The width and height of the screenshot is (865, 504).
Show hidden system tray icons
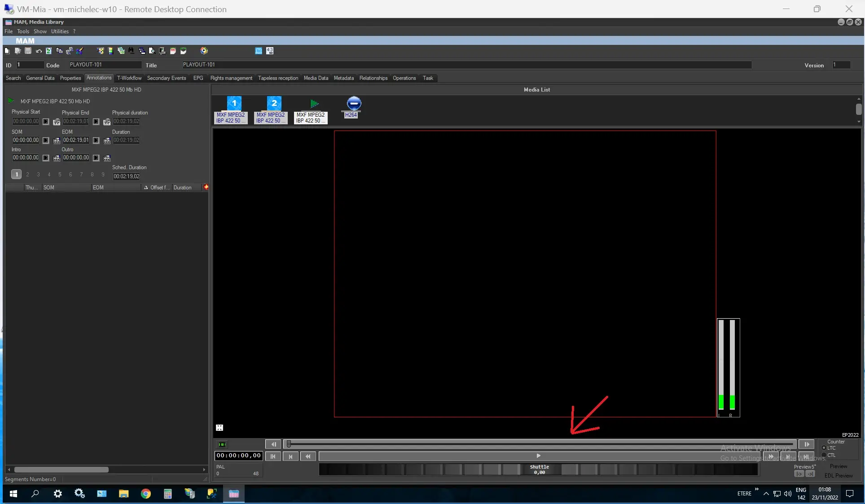pyautogui.click(x=766, y=494)
